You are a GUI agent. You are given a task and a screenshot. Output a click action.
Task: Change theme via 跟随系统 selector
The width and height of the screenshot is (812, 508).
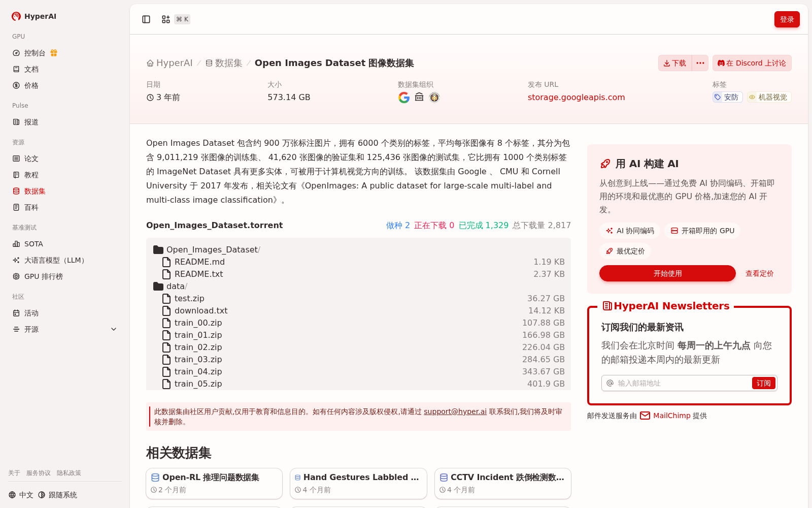[x=57, y=495]
